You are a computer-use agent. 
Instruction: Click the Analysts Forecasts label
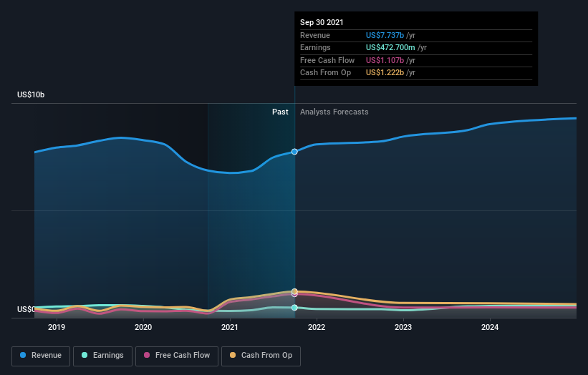[x=334, y=112]
